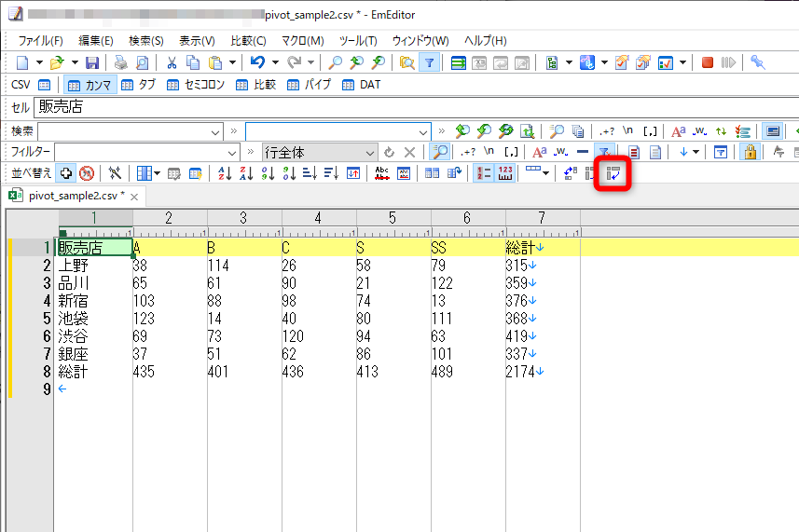Click the blue pushpin icon
Screen dimensions: 799x532
click(758, 62)
